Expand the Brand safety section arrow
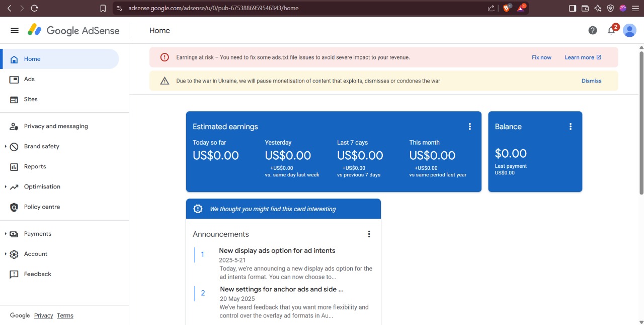The image size is (644, 325). (6, 146)
